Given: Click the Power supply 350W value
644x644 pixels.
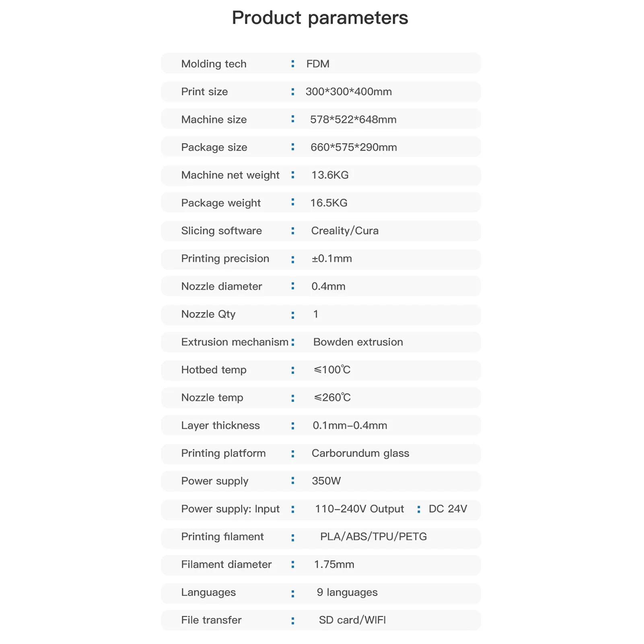Looking at the screenshot, I should 326,481.
